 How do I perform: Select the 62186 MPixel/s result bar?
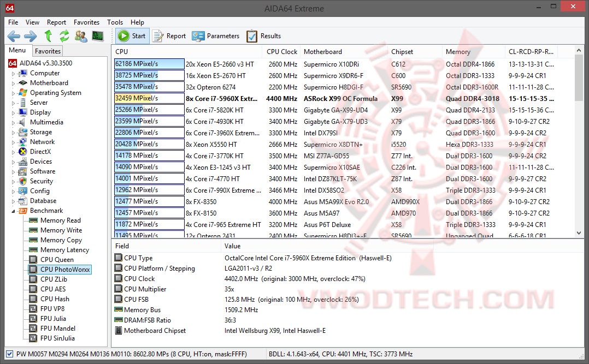[x=149, y=64]
